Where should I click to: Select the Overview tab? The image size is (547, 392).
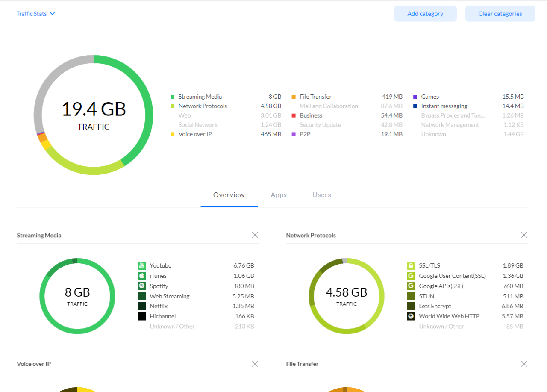tap(229, 195)
